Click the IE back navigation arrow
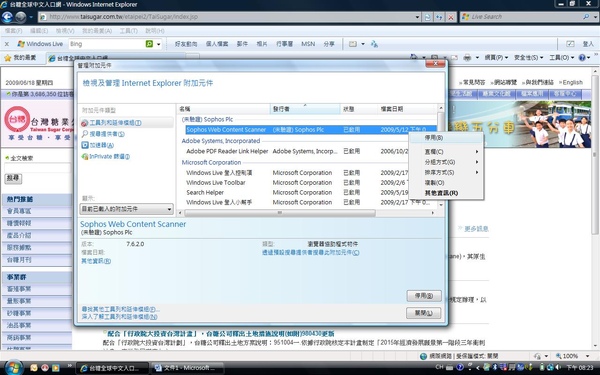 point(7,17)
